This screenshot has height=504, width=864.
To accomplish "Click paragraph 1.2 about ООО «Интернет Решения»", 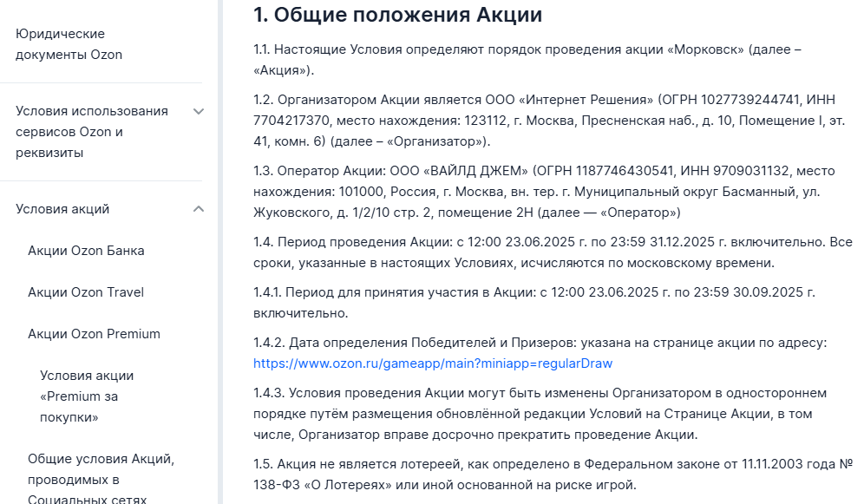I will [536, 121].
